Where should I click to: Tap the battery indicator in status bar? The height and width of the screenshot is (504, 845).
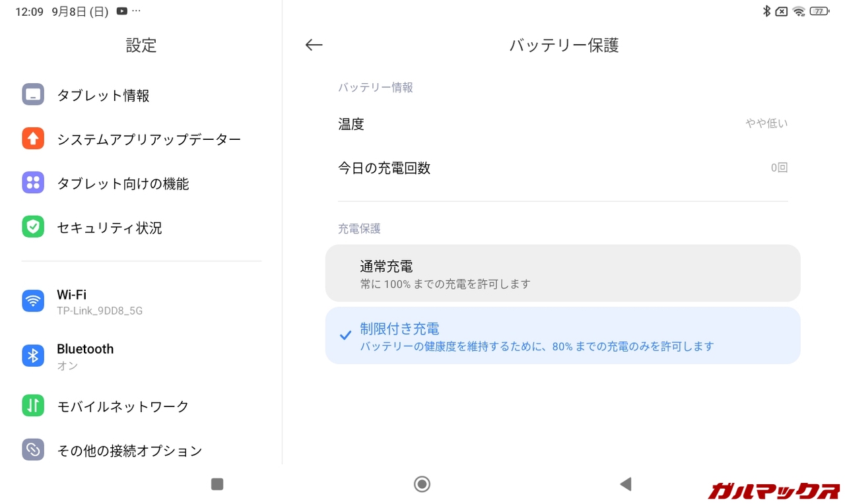(819, 11)
